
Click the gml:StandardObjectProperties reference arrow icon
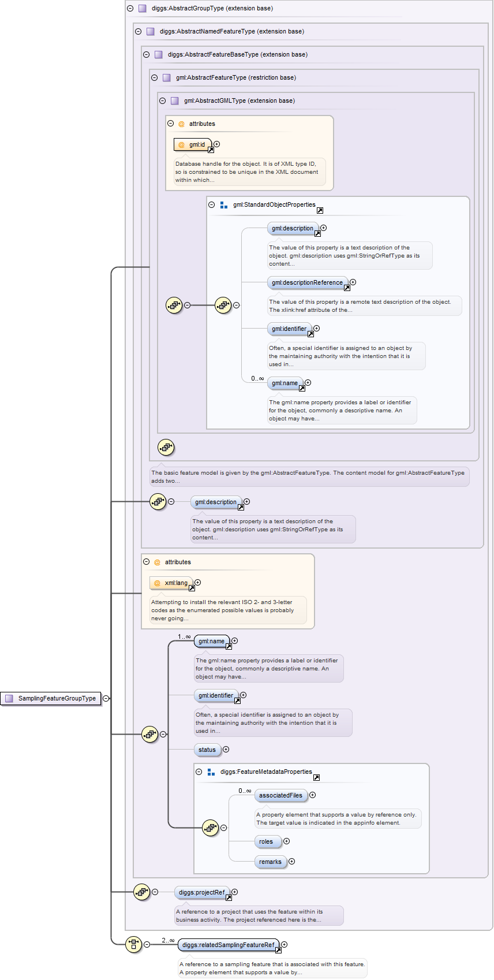click(x=320, y=210)
